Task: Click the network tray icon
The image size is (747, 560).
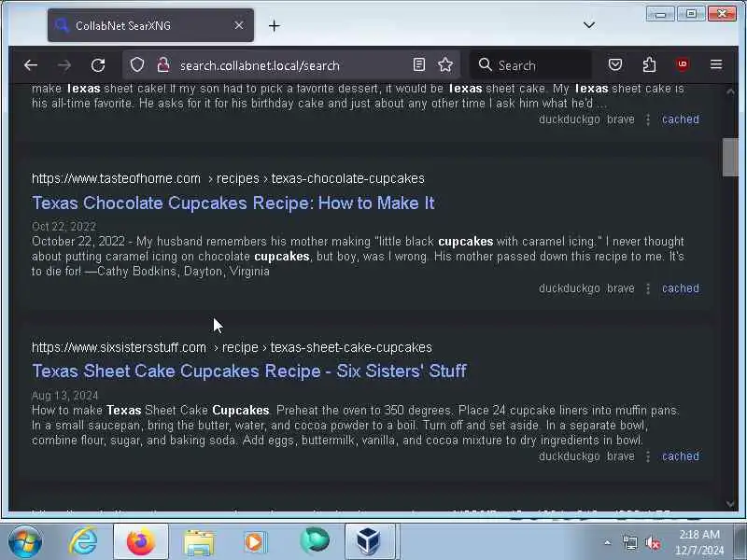Action: pyautogui.click(x=629, y=542)
